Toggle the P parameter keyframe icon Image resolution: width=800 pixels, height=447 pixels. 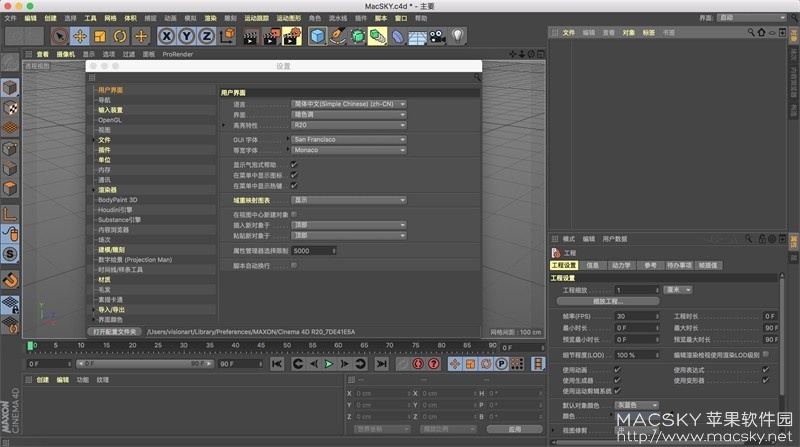pos(502,364)
